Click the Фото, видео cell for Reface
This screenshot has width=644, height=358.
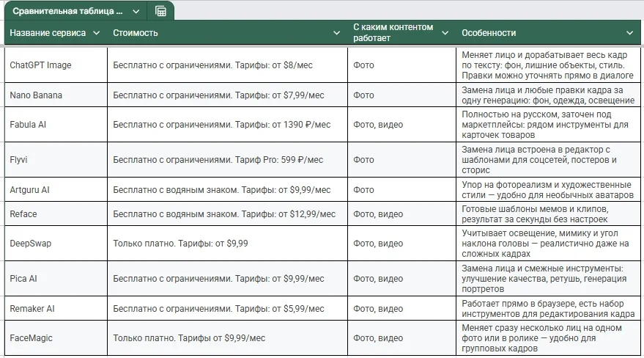click(x=401, y=213)
